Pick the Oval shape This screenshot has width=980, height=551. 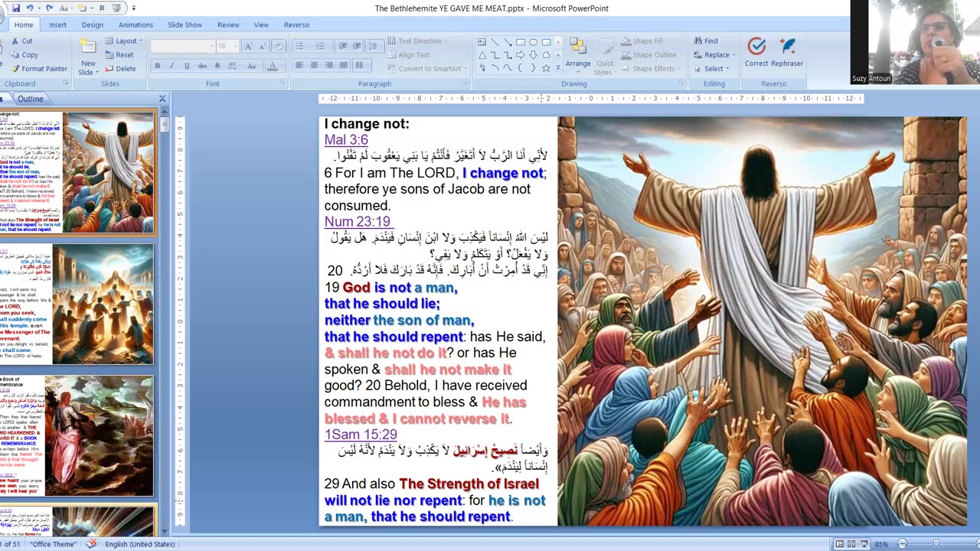534,42
